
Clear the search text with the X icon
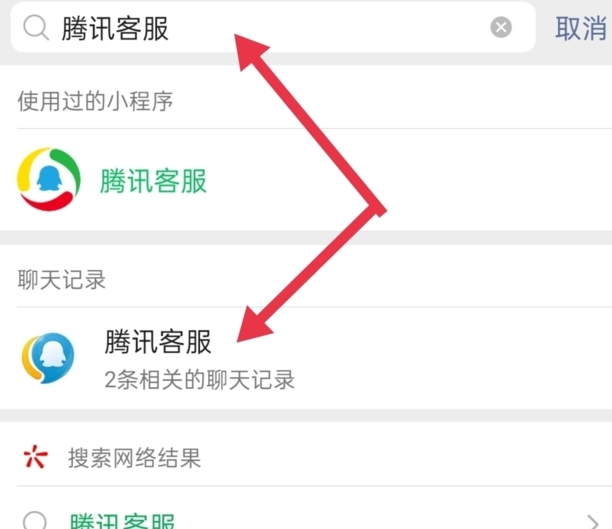click(x=501, y=28)
